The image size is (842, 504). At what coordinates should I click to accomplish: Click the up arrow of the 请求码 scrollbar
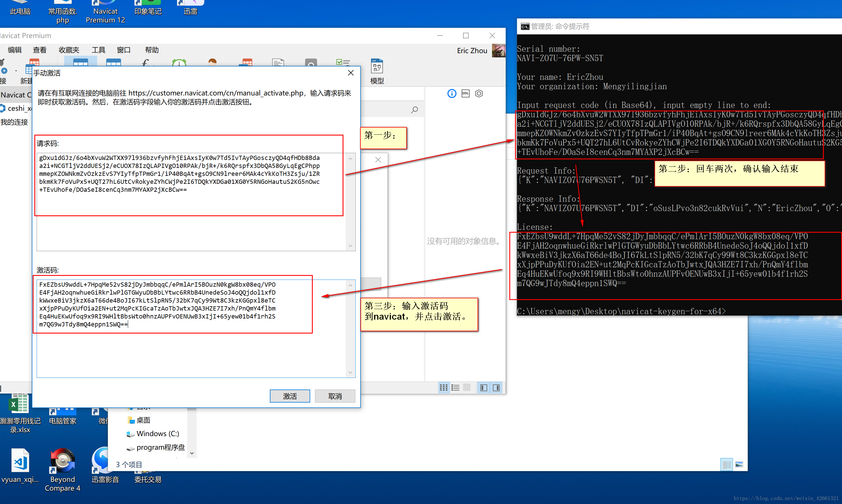pos(350,159)
